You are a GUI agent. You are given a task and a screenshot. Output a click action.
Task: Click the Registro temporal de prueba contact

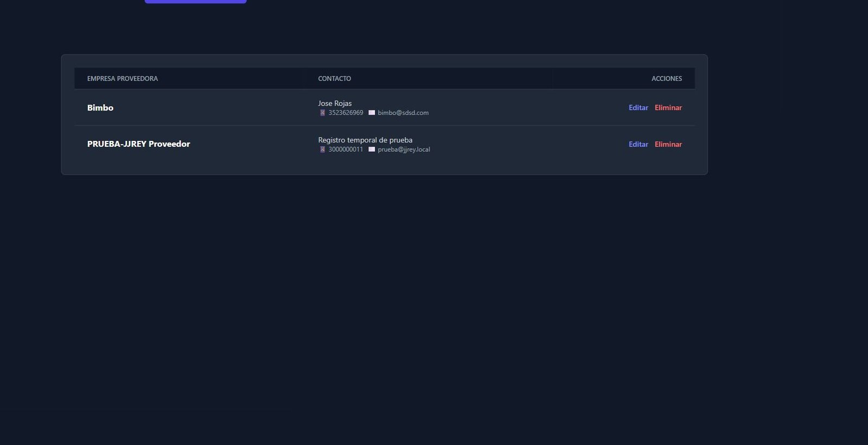(365, 140)
